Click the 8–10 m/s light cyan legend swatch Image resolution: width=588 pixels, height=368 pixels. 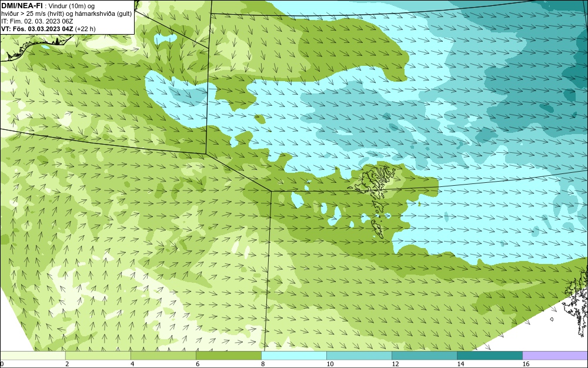[294, 355]
